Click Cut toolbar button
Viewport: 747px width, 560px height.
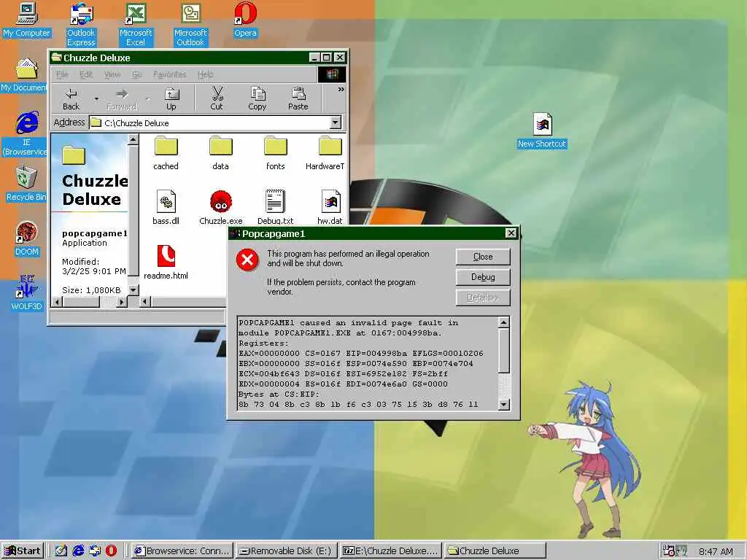coord(217,99)
